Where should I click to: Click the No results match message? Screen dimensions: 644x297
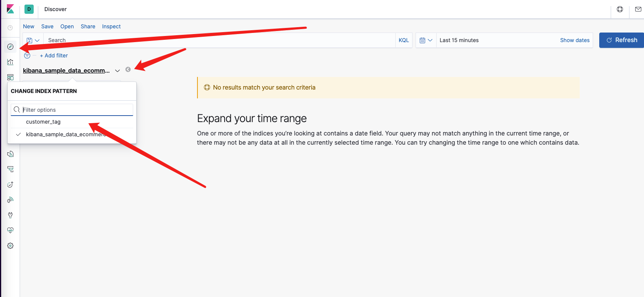(264, 87)
